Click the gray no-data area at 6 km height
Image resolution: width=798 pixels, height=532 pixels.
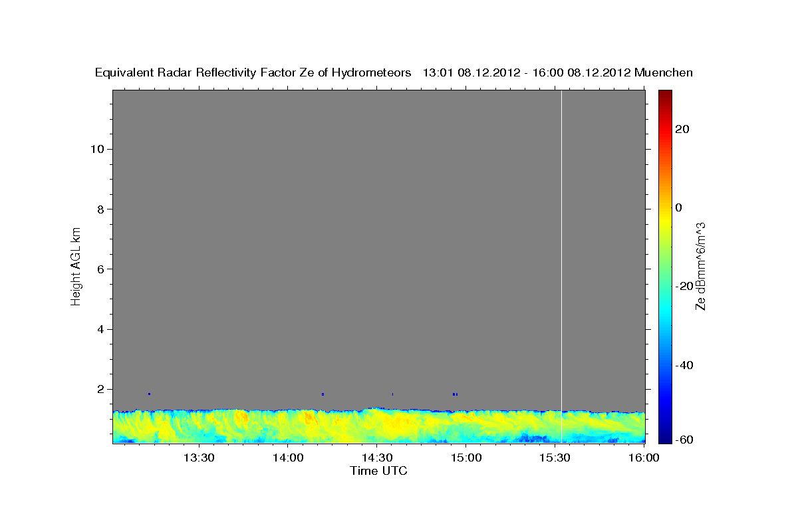(x=378, y=269)
